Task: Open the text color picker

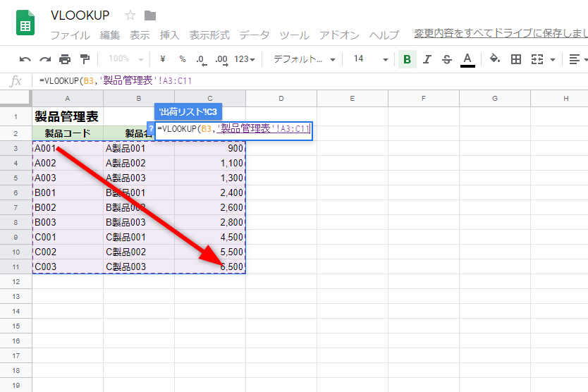Action: 467,60
